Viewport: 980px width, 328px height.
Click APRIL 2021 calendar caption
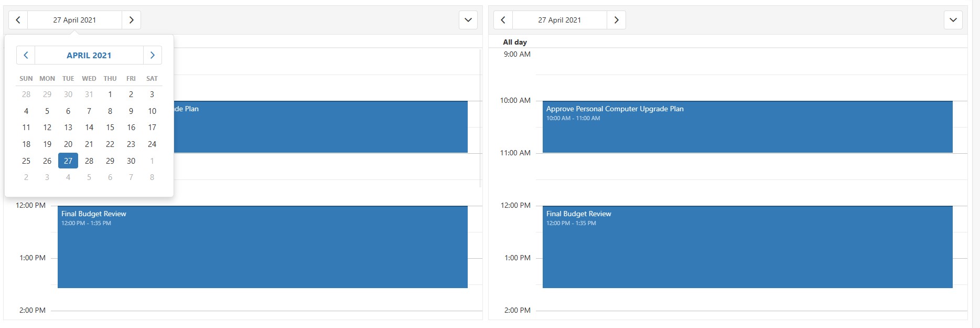pos(89,55)
